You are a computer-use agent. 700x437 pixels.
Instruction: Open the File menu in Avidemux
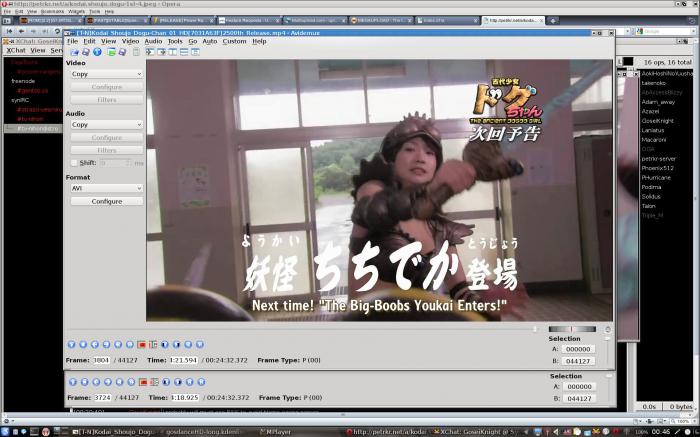coord(72,41)
